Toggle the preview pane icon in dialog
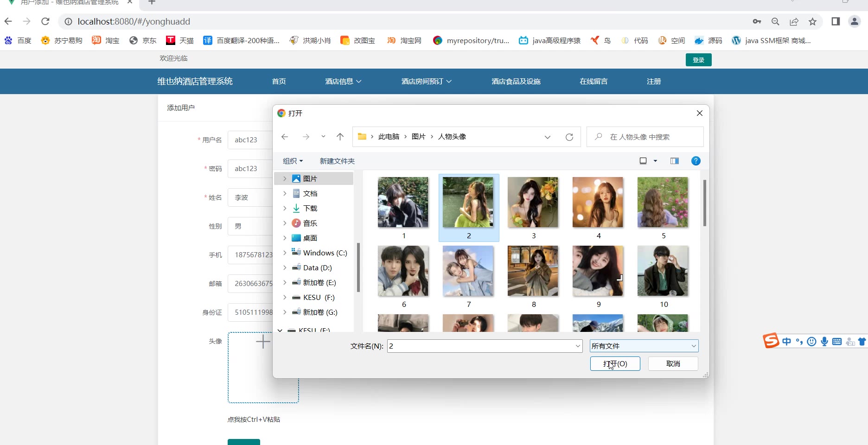The width and height of the screenshot is (868, 445). [x=675, y=161]
